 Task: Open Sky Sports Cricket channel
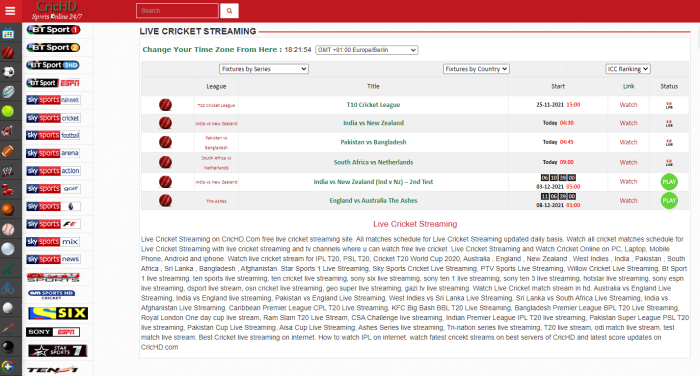click(x=53, y=118)
